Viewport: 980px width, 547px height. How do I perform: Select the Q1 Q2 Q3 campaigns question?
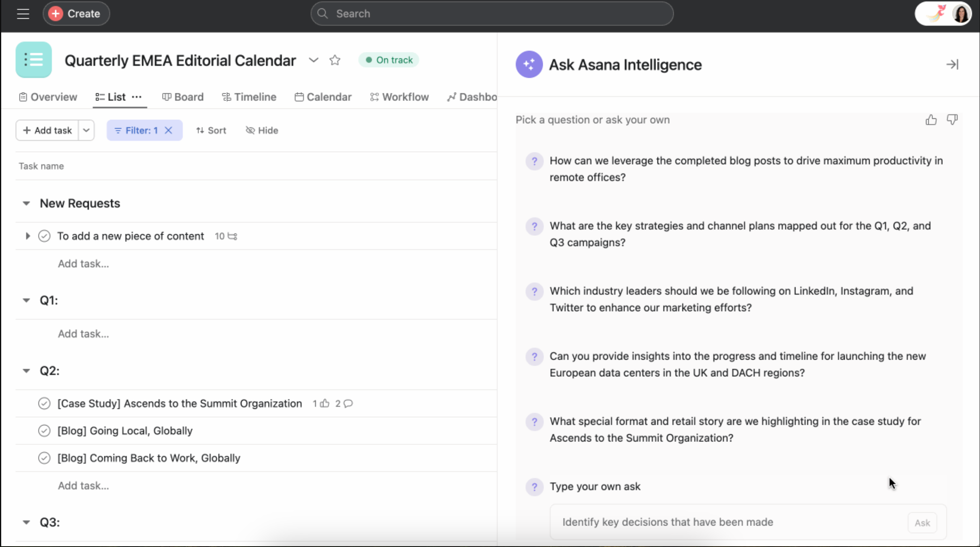click(x=740, y=234)
